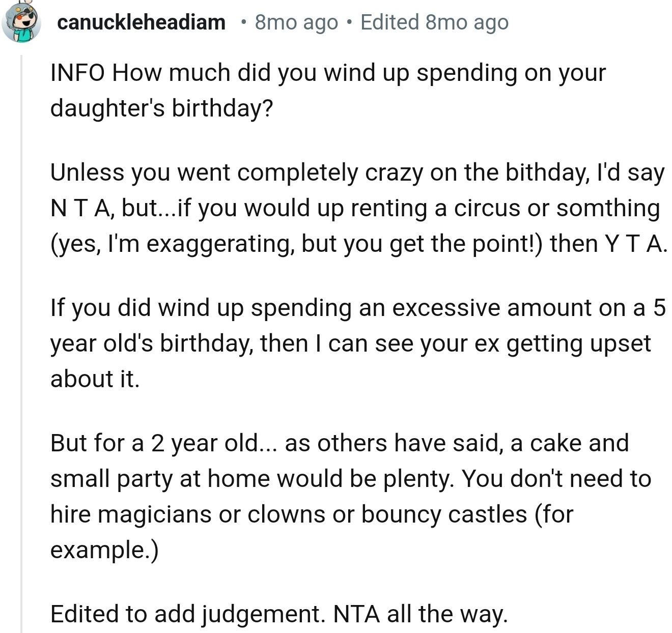Open the canuckleheadiam username profile link
Image resolution: width=672 pixels, height=633 pixels.
coord(141,22)
